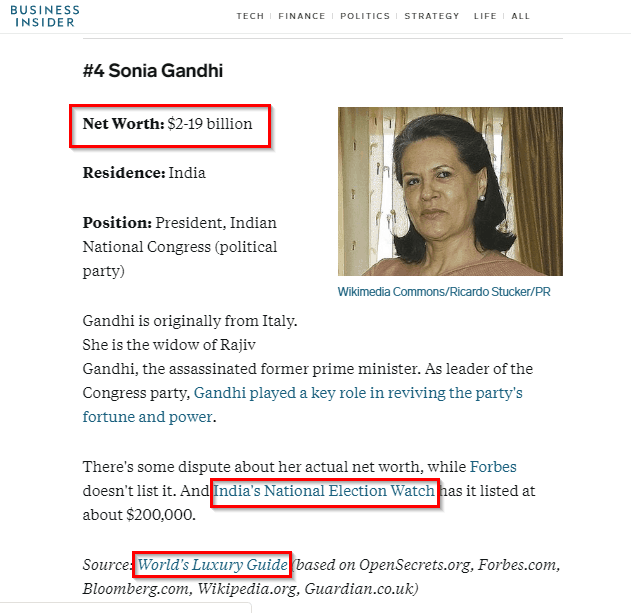This screenshot has width=631, height=613.
Task: Click the Net Worth label
Action: click(x=123, y=124)
